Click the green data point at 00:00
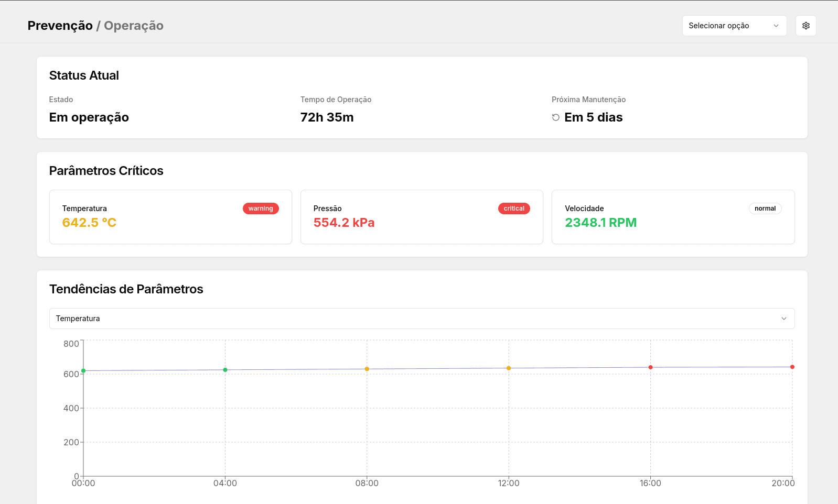This screenshot has width=838, height=504. point(83,371)
